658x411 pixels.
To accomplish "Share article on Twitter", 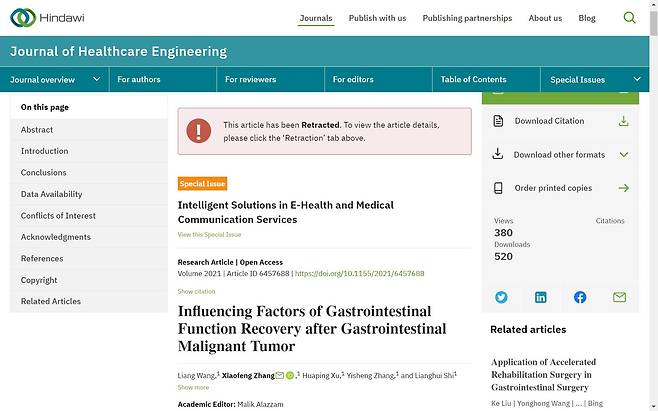I will click(x=501, y=297).
